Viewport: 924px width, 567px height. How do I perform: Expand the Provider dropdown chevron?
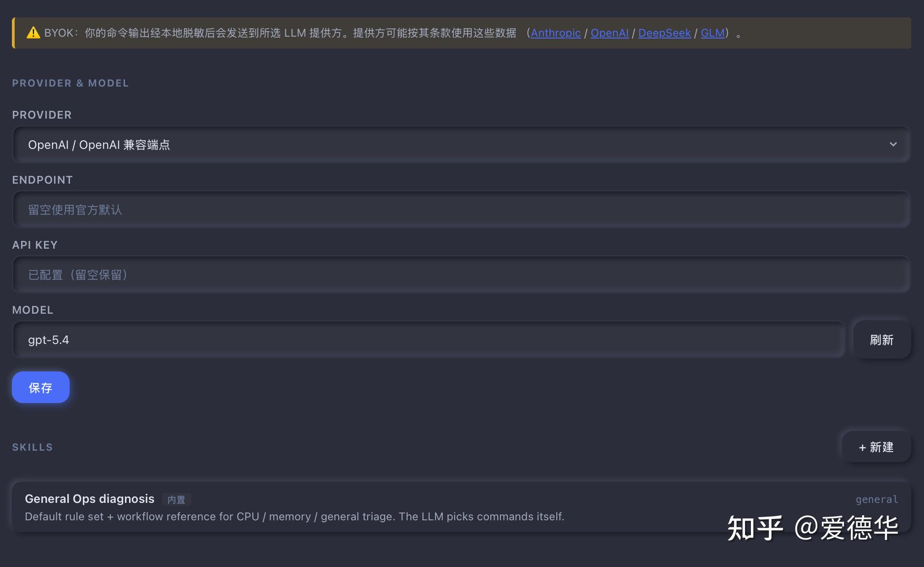[892, 144]
